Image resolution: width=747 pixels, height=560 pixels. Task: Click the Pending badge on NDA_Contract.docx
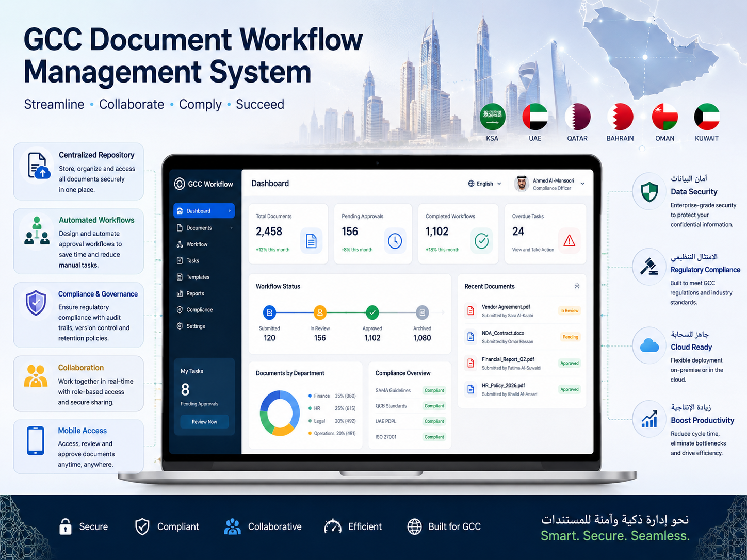571,337
